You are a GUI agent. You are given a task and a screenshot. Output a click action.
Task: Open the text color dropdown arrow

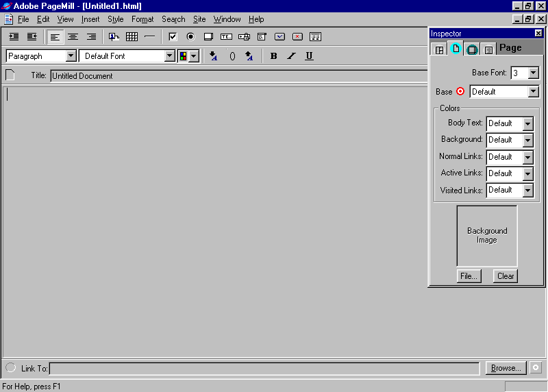point(194,56)
